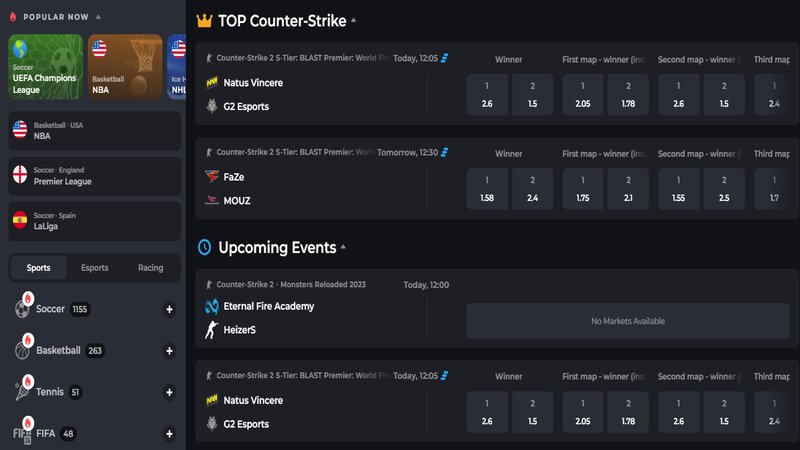Expand the FIFA category with plus button
Image resolution: width=800 pixels, height=450 pixels.
coord(169,434)
